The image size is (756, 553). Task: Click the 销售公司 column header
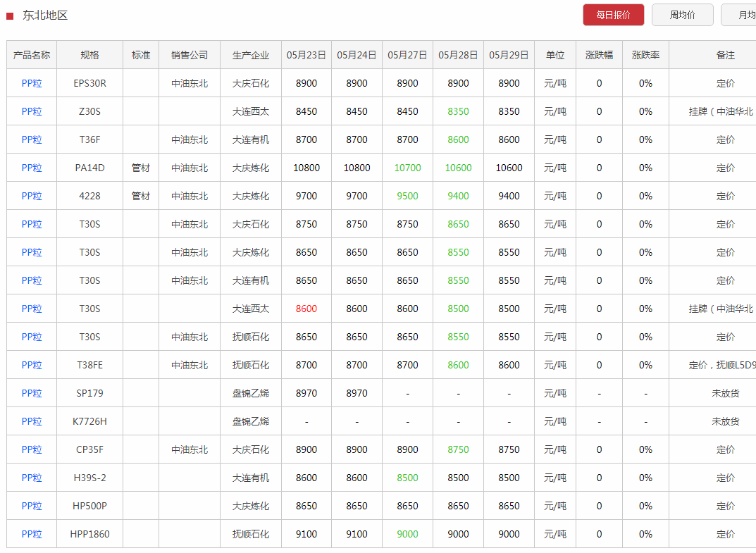190,55
